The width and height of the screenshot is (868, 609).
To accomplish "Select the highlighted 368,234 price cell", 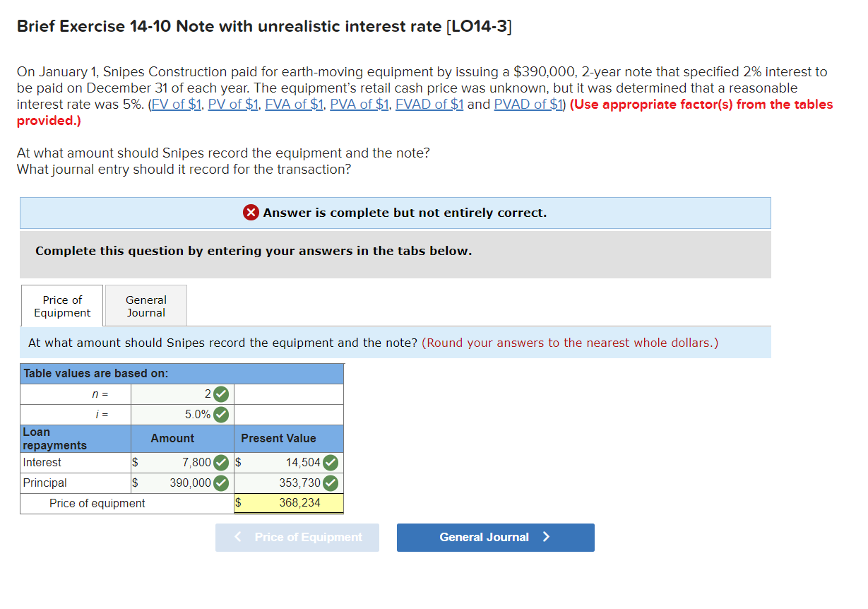I will coord(288,504).
